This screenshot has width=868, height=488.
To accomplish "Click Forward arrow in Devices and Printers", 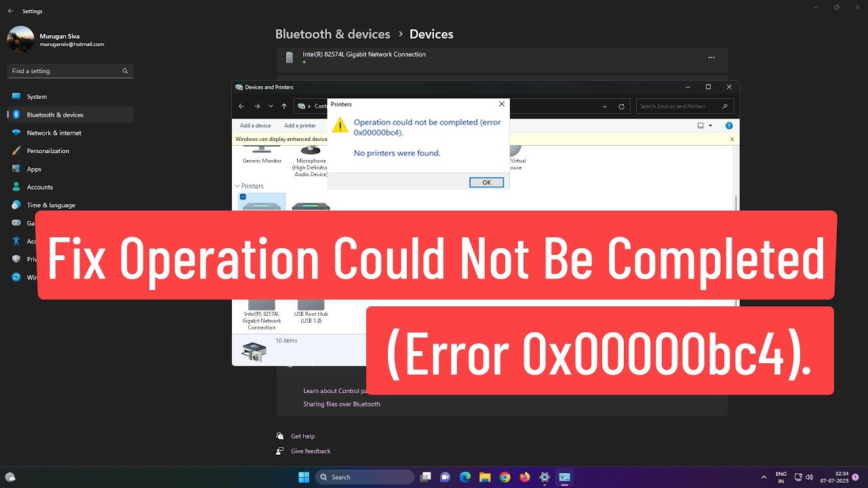I will click(x=257, y=106).
